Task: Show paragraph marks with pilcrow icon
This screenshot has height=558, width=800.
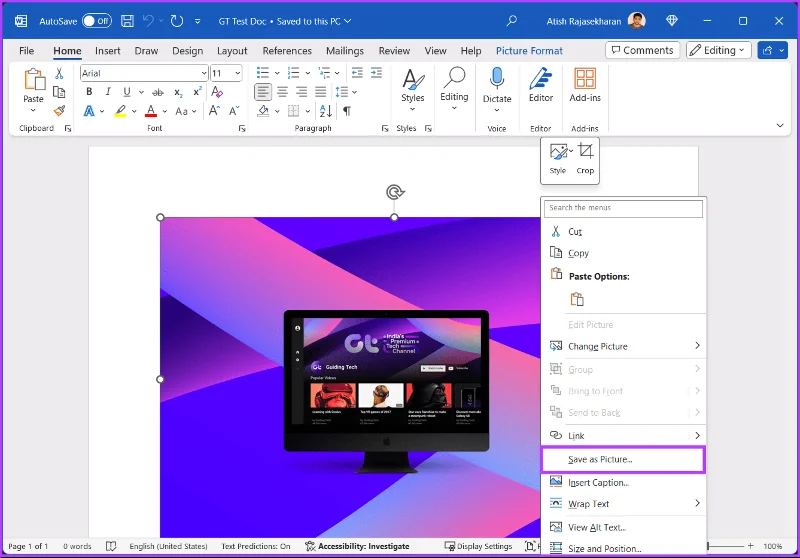Action: [x=346, y=111]
